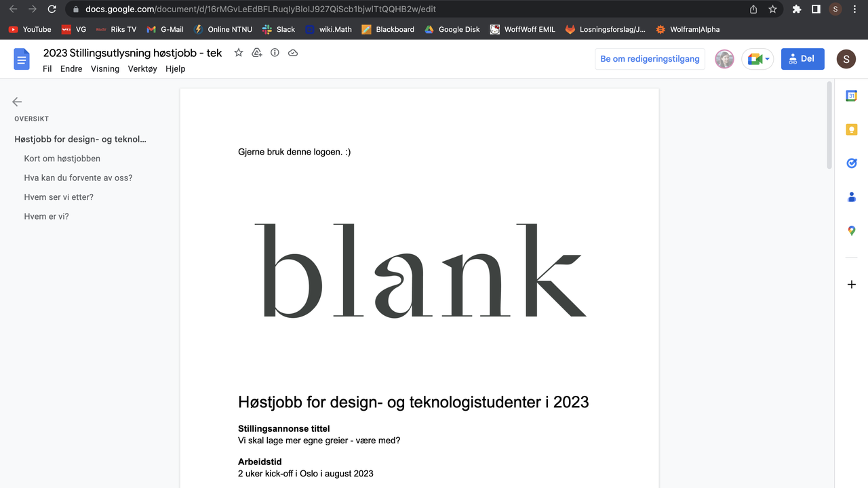Image resolution: width=868 pixels, height=488 pixels.
Task: Click the blank logo image
Action: 420,270
